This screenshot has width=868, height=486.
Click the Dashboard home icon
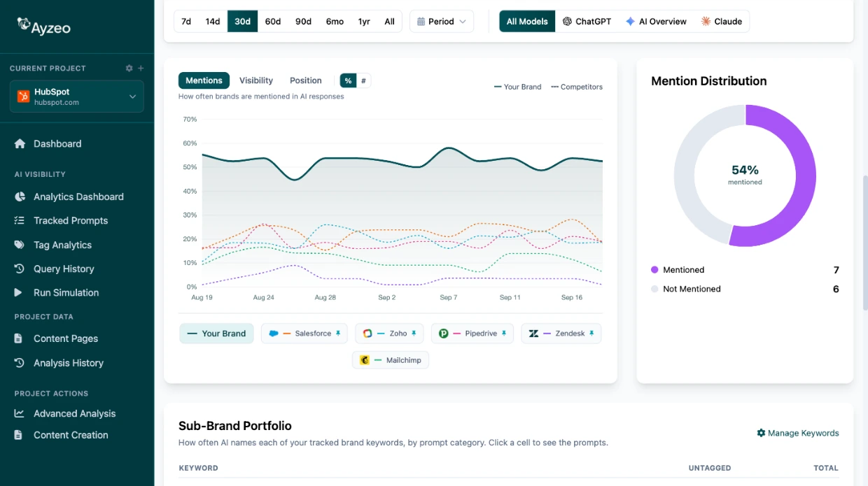(x=20, y=143)
